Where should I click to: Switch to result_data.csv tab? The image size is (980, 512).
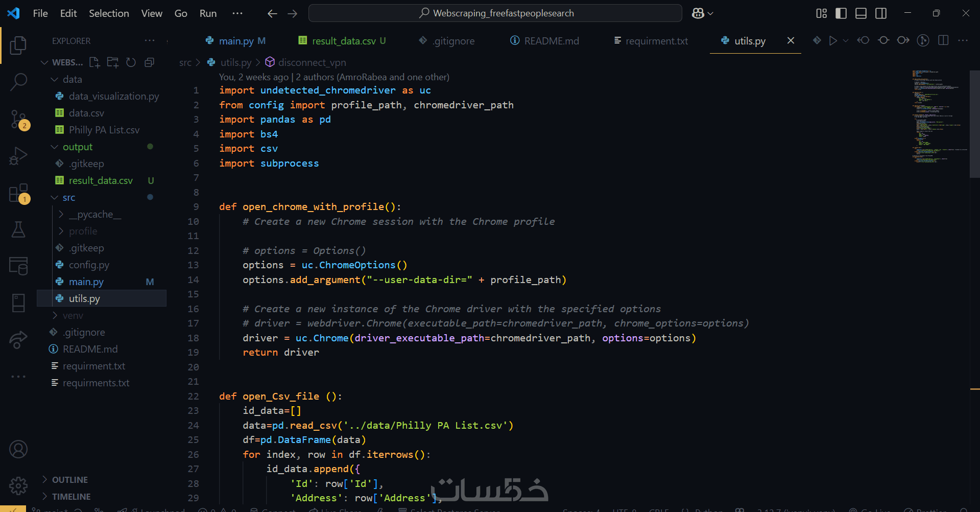[343, 41]
